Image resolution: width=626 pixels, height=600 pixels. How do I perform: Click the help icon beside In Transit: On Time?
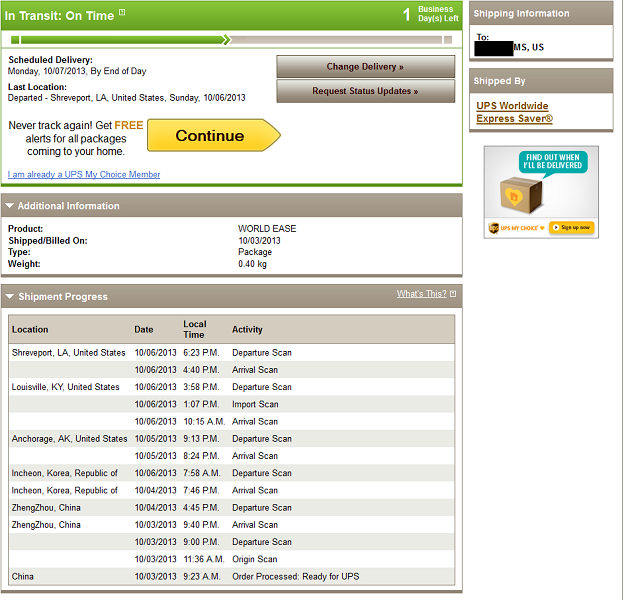point(122,12)
